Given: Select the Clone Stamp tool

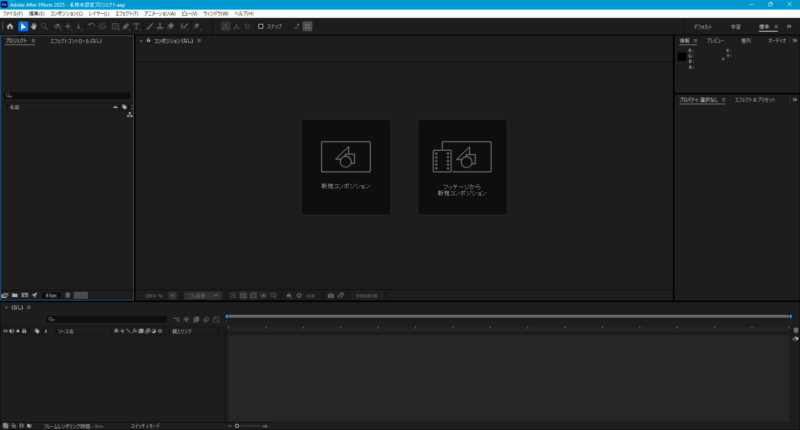Looking at the screenshot, I should tap(160, 27).
